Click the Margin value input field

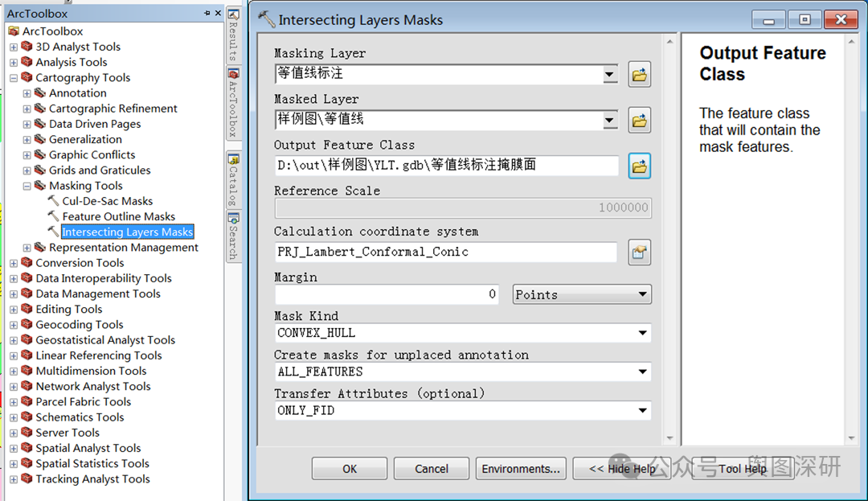[x=387, y=294]
